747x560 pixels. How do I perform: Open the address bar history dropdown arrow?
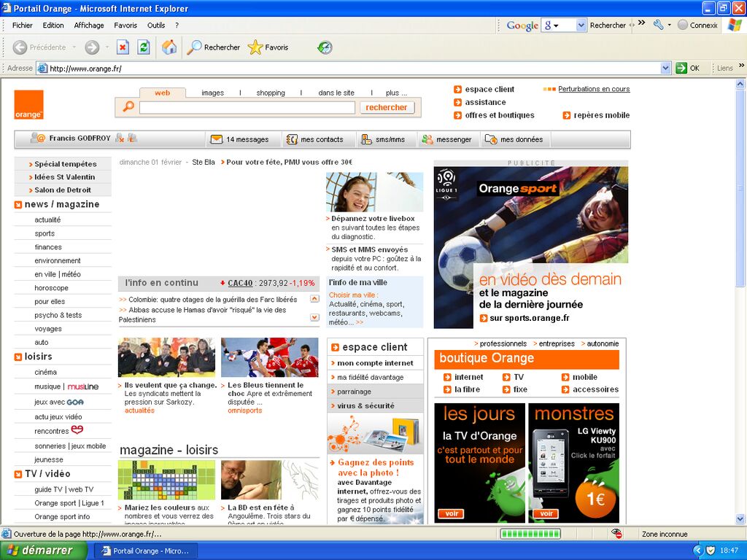point(665,67)
